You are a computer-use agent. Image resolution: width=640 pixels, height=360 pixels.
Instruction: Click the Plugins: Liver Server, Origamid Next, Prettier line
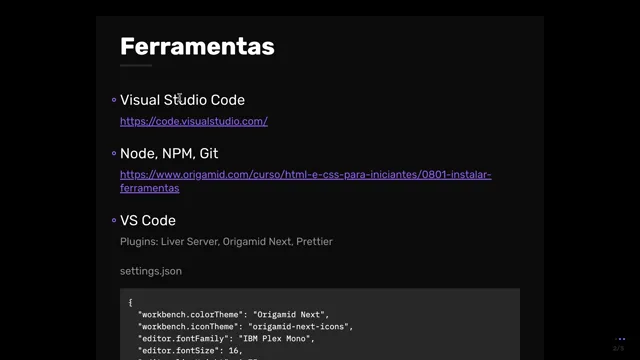(x=226, y=242)
